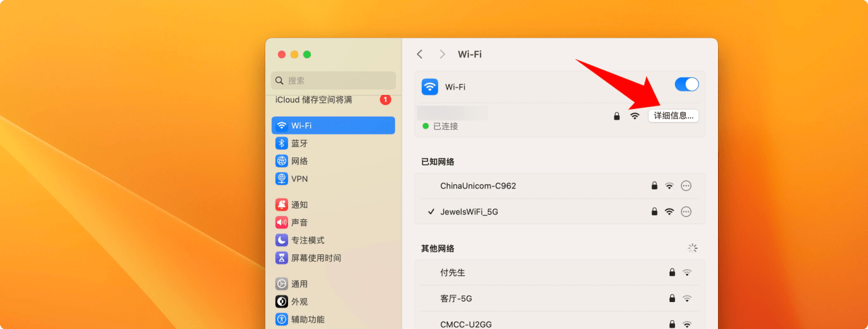Go back with the left chevron

[420, 54]
